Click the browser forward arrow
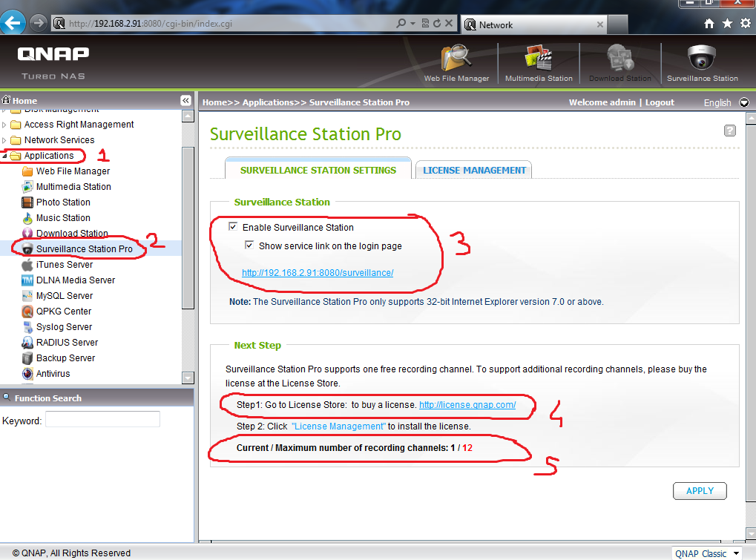This screenshot has height=560, width=756. coord(38,23)
